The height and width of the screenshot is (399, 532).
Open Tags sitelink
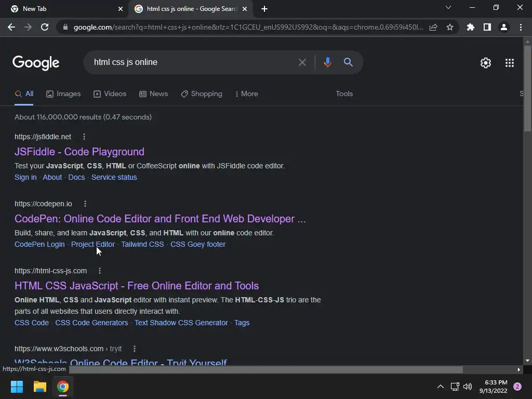[x=242, y=323]
